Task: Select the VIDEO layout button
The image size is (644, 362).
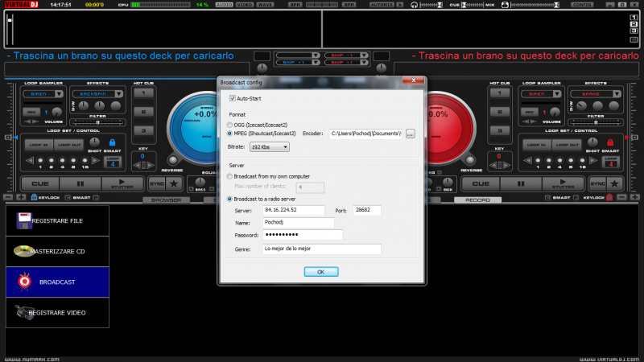Action: [245, 5]
